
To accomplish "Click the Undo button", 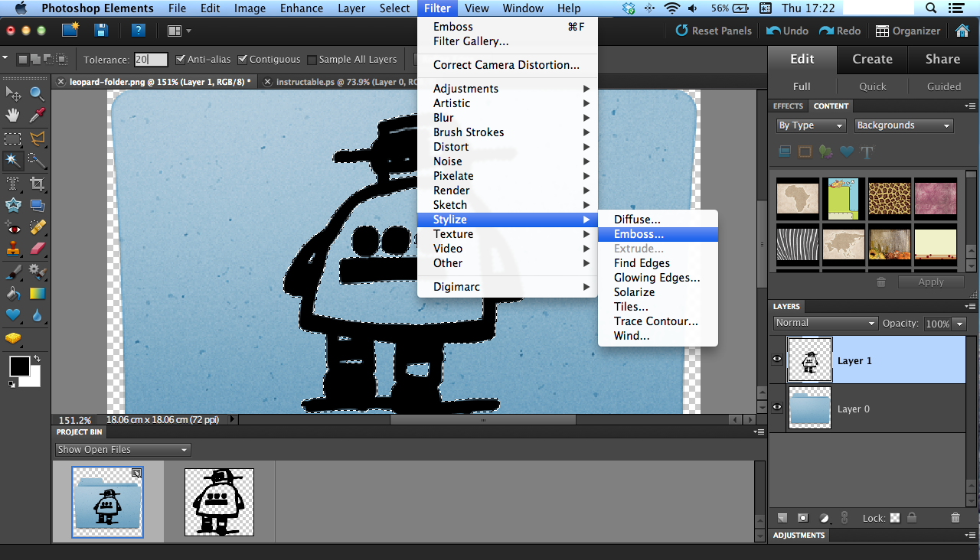I will [787, 31].
